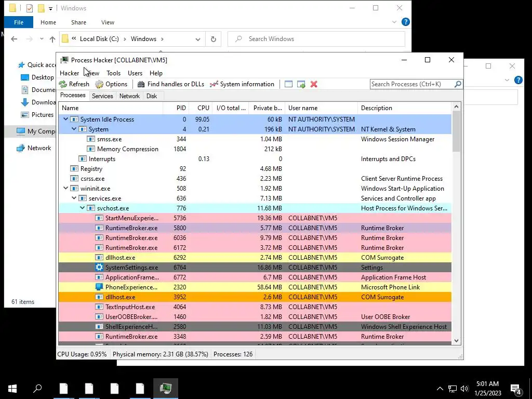Collapse the svchost.exe tree node
532x399 pixels.
(x=83, y=208)
